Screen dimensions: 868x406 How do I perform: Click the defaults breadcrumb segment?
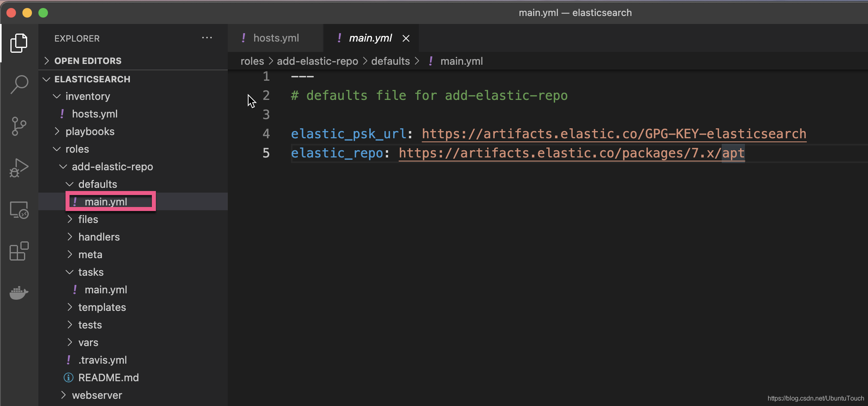tap(390, 61)
